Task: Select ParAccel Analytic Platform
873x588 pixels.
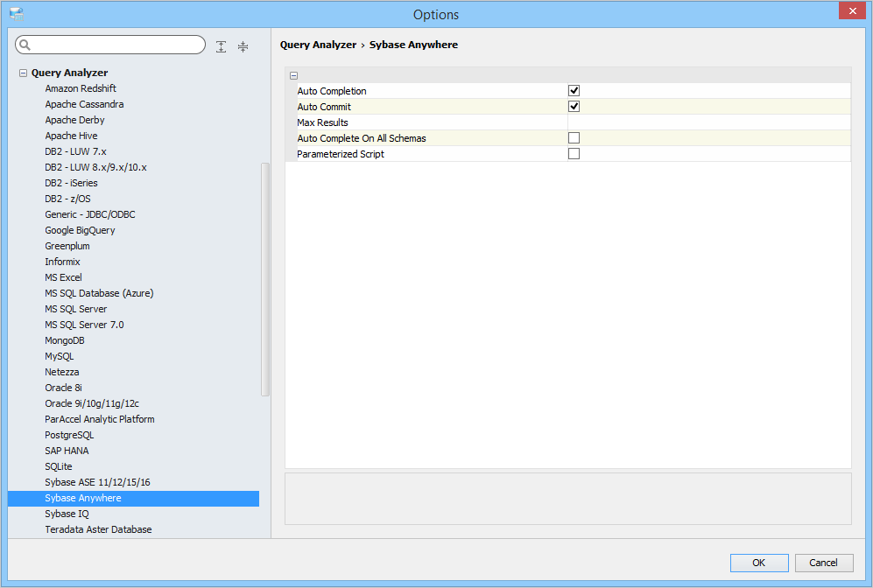Action: 100,419
